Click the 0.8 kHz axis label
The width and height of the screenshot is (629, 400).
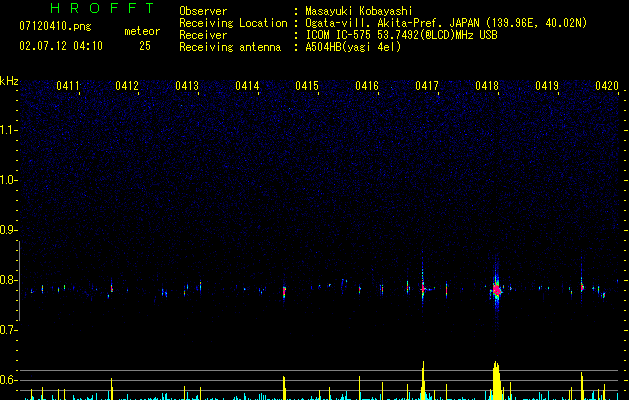8,280
